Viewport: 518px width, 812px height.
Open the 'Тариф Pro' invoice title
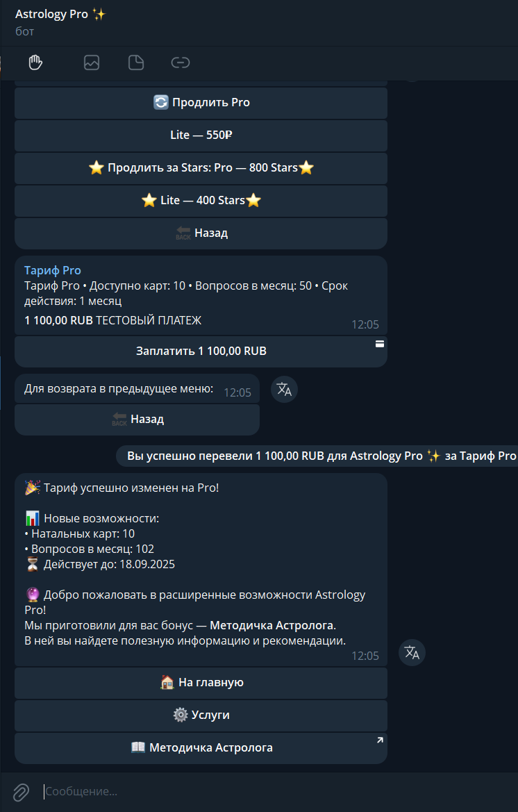(53, 270)
